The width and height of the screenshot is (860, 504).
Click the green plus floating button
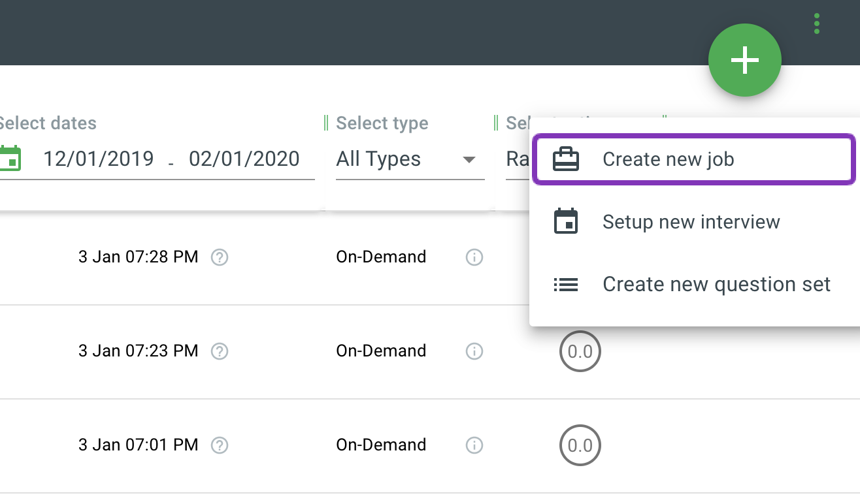(x=744, y=60)
